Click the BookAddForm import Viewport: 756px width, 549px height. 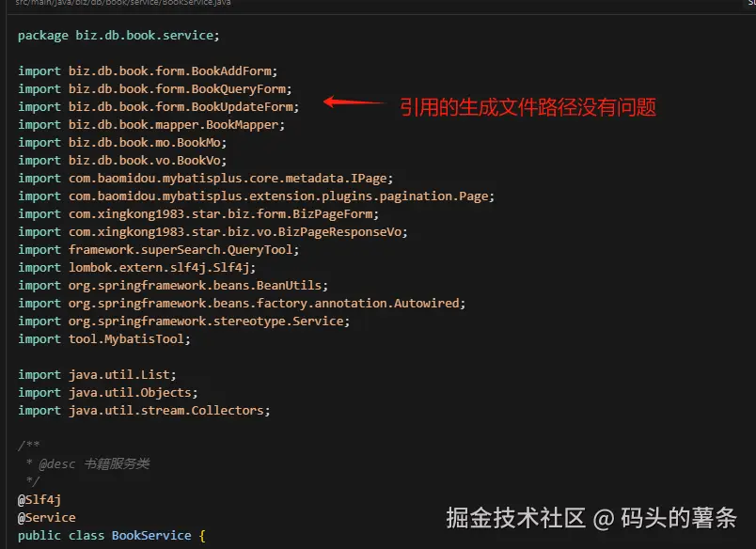tap(234, 71)
